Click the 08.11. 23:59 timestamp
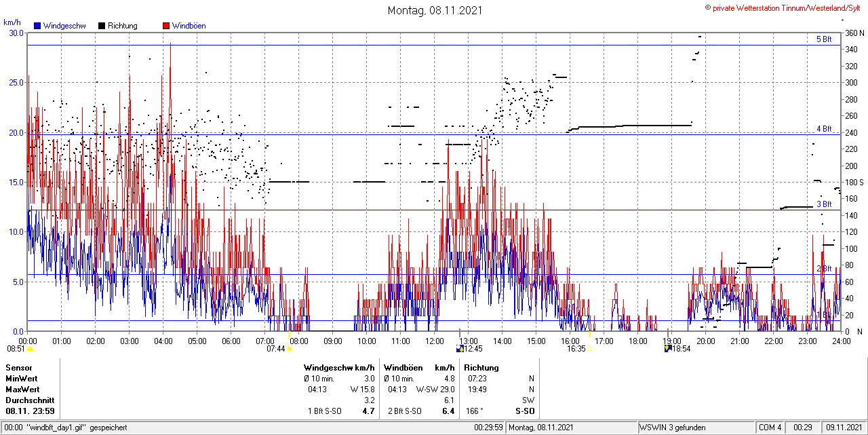Screen dimensions: 868x435 click(30, 411)
